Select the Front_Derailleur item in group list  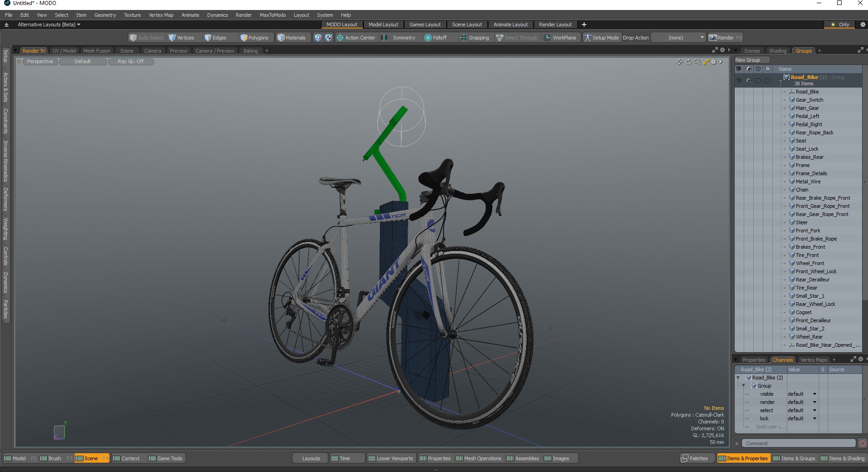coord(813,320)
